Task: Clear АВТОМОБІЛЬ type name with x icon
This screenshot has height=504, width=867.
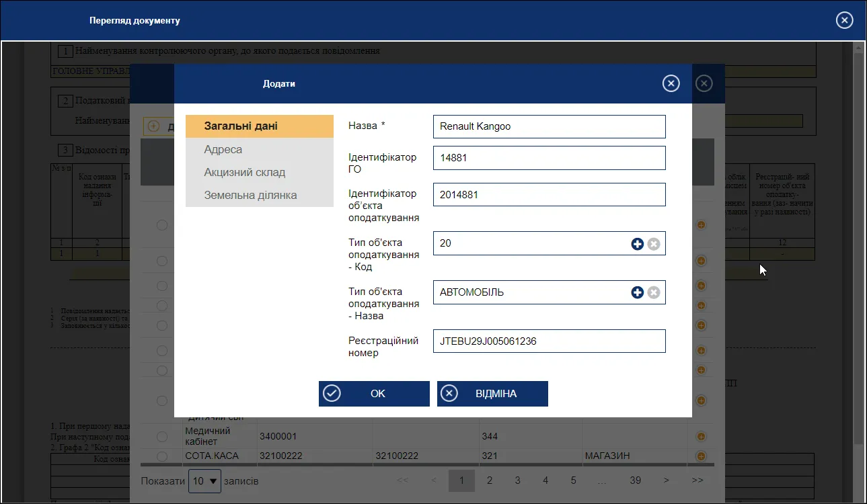Action: click(653, 292)
